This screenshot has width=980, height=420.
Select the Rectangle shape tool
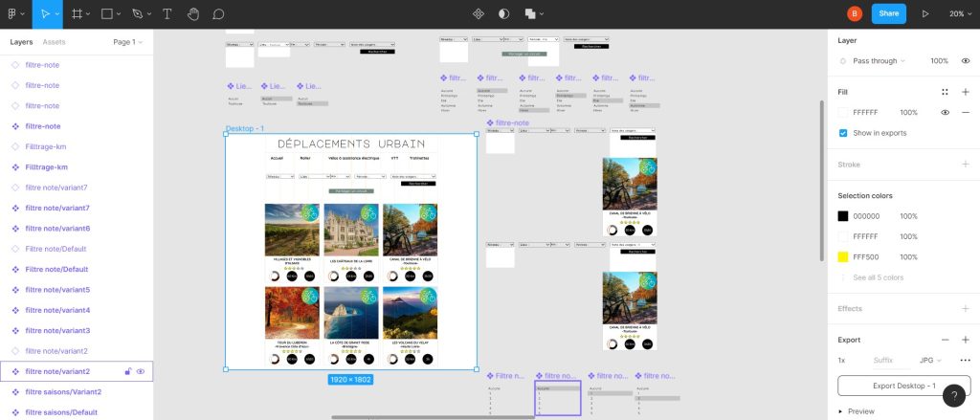pos(107,13)
